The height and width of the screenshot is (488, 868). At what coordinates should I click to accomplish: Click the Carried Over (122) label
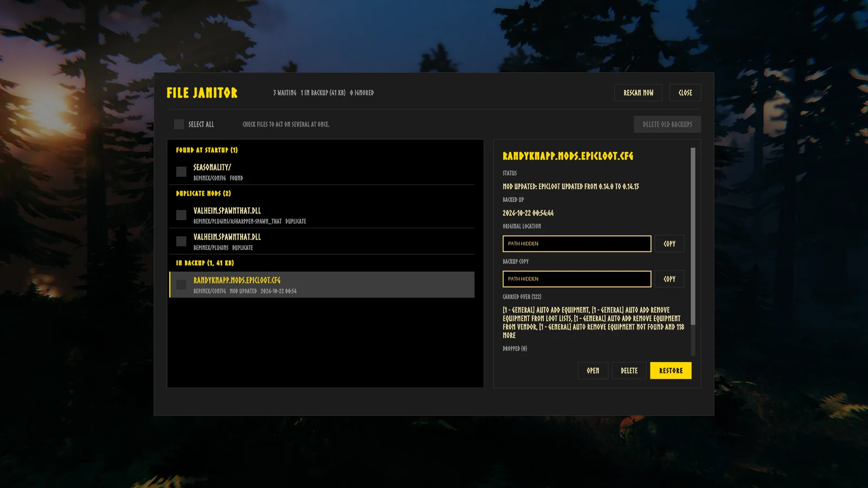522,297
